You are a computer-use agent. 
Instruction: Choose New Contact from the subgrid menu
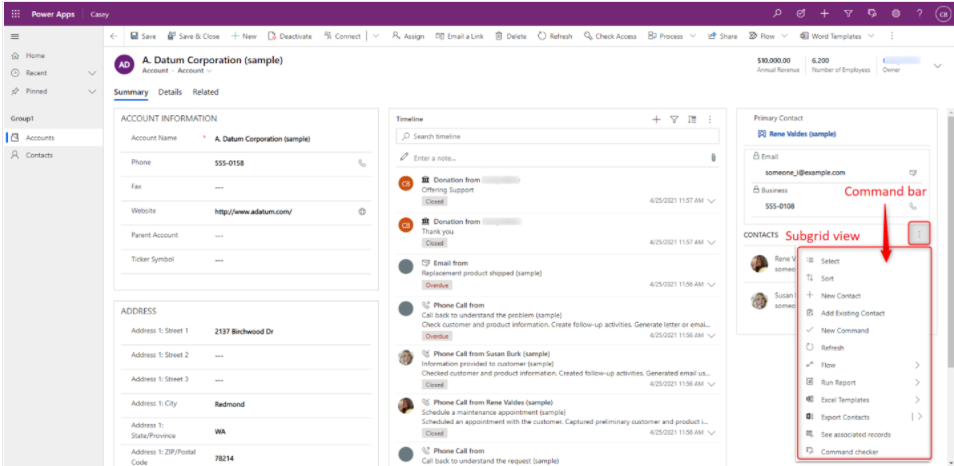pyautogui.click(x=840, y=296)
